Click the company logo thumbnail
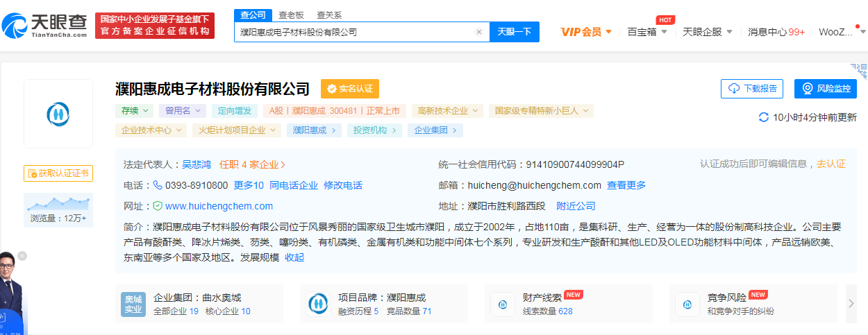 [x=58, y=114]
